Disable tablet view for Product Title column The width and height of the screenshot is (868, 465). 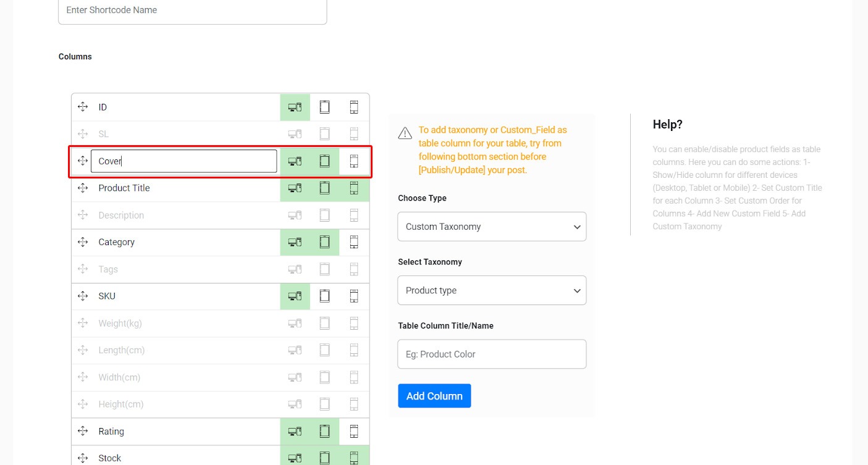[324, 188]
